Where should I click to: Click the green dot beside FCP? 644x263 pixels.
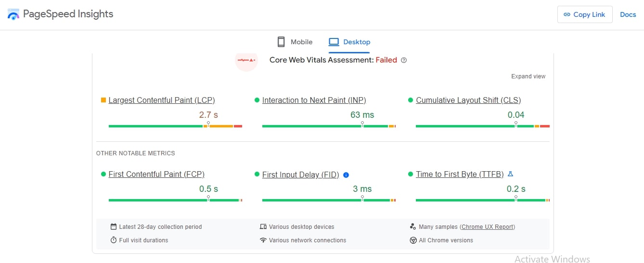tap(103, 174)
